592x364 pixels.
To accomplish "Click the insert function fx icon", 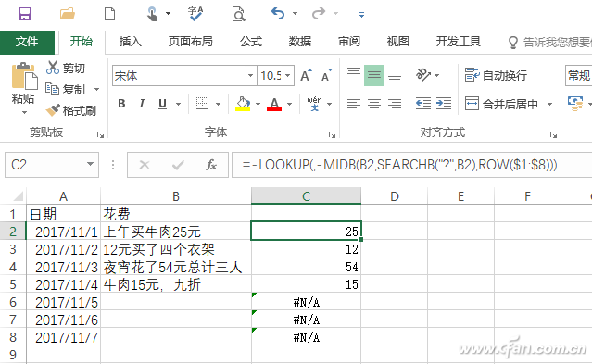I will pos(211,165).
